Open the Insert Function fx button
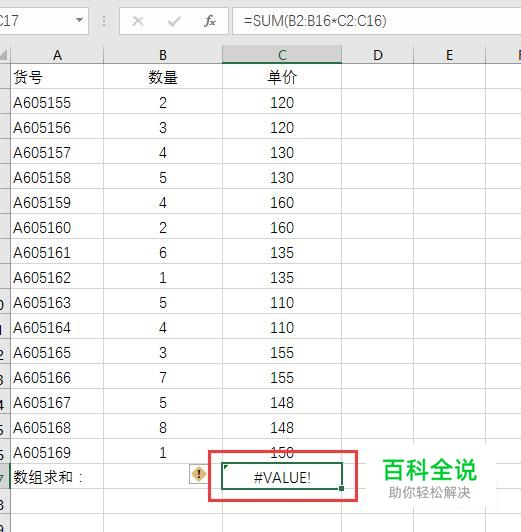This screenshot has height=532, width=521. click(x=210, y=21)
